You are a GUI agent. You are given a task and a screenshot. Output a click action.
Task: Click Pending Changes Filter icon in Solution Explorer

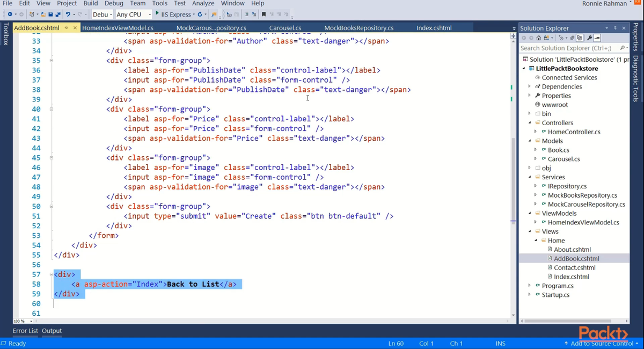point(561,38)
